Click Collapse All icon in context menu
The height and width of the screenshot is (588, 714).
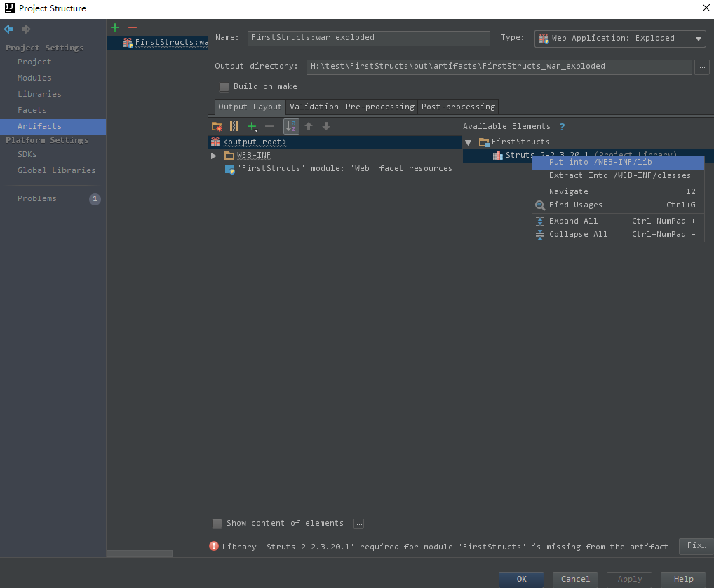tap(540, 234)
